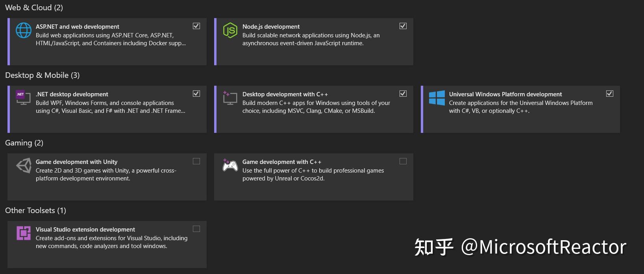Uncheck the Desktop development with C++ checkbox
The image size is (644, 274).
(403, 93)
